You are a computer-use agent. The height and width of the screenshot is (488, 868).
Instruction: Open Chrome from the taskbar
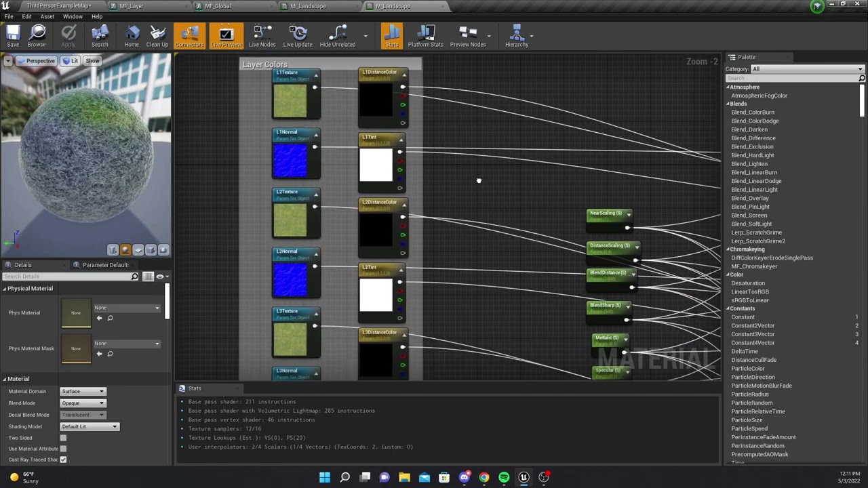point(484,477)
